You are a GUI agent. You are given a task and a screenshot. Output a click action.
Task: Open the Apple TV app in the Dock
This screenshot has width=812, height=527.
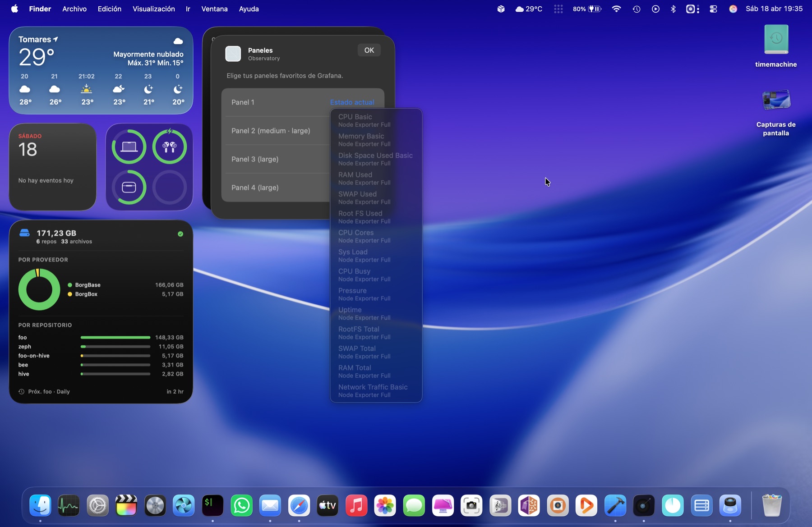[328, 505]
